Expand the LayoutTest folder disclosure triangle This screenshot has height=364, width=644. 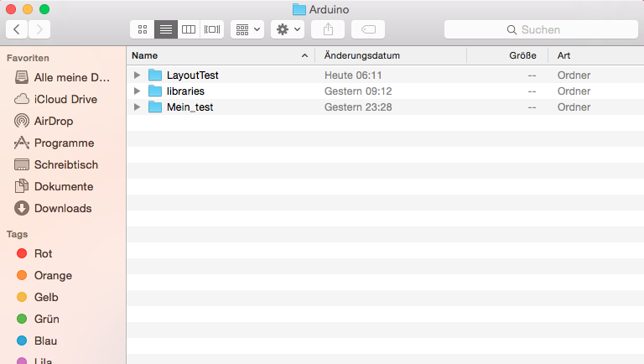point(138,75)
